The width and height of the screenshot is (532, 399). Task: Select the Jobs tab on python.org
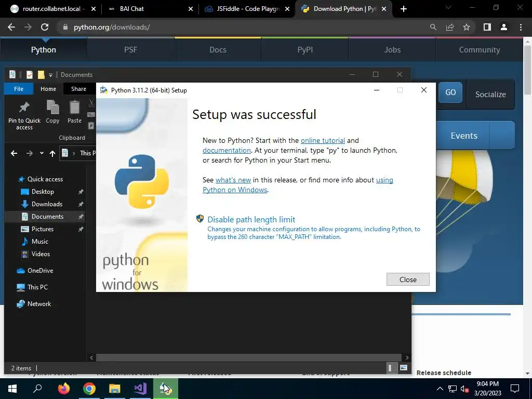(x=392, y=49)
